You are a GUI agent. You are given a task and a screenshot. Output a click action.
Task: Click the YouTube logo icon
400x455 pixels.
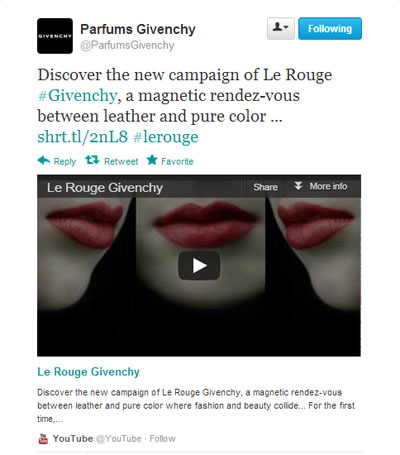(43, 439)
